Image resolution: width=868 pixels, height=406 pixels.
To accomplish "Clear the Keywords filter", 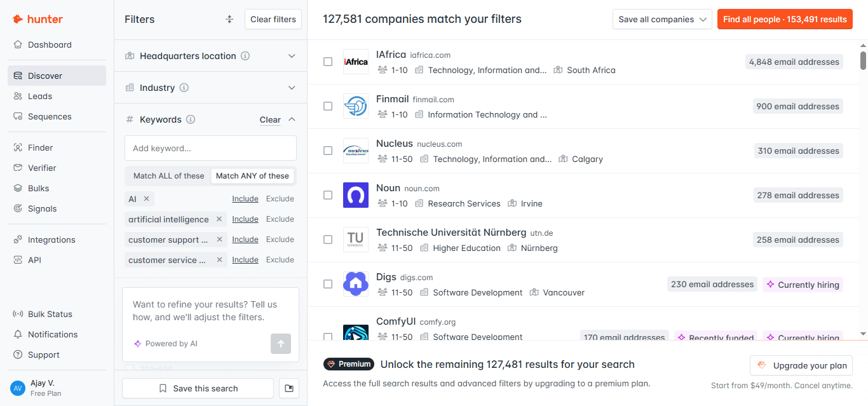I will pyautogui.click(x=270, y=119).
